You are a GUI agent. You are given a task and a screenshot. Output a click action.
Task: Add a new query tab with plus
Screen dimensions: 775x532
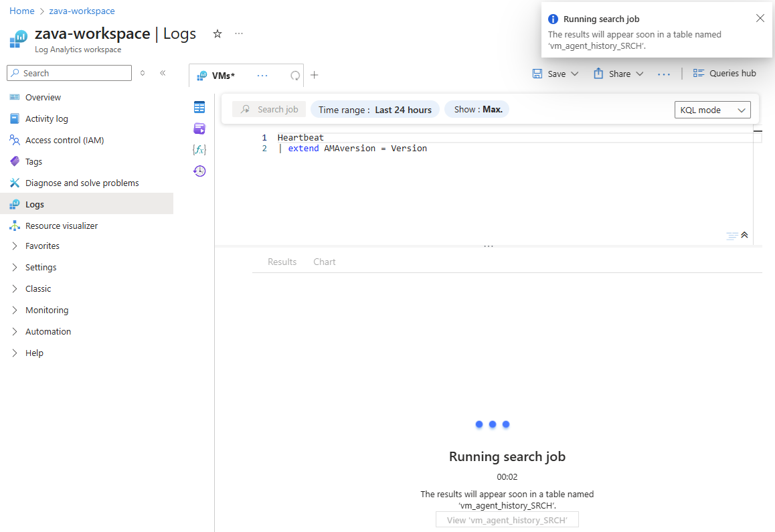coord(315,75)
